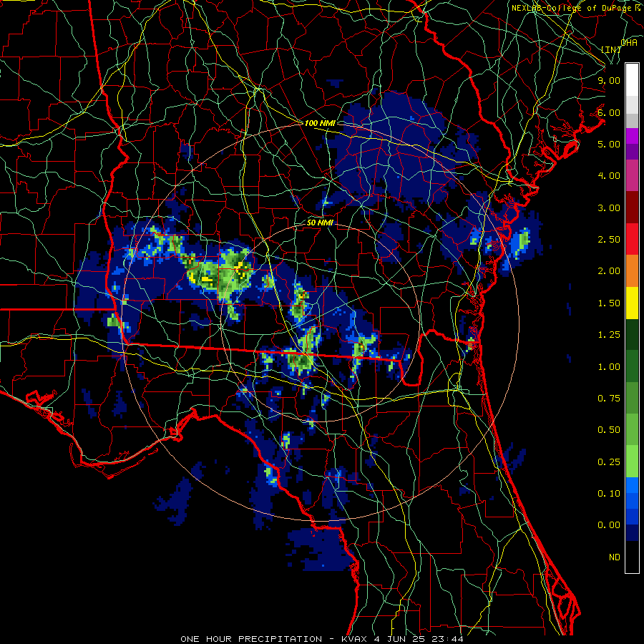Click the OHA product label above legend
This screenshot has width=644, height=644.
point(629,42)
